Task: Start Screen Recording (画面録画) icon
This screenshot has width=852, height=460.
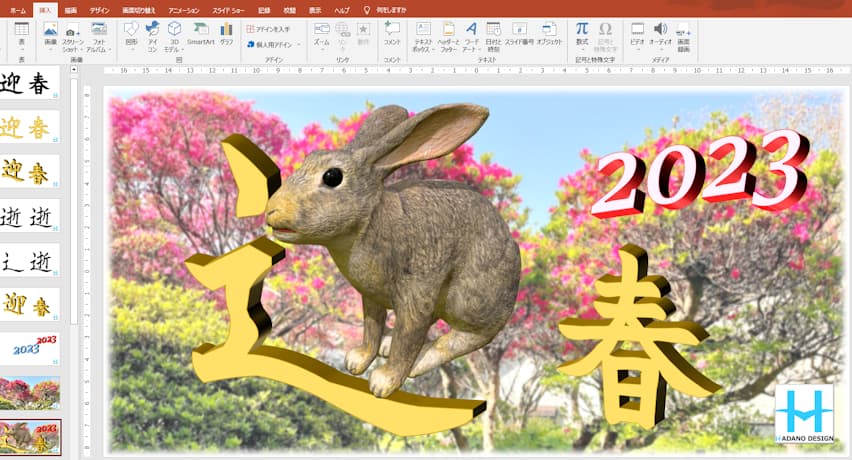Action: coord(684,29)
